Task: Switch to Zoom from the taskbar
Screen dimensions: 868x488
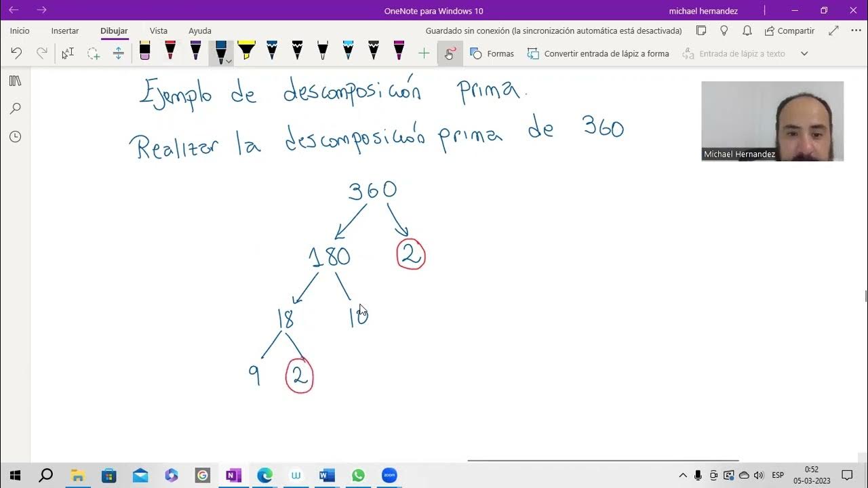Action: coord(389,475)
